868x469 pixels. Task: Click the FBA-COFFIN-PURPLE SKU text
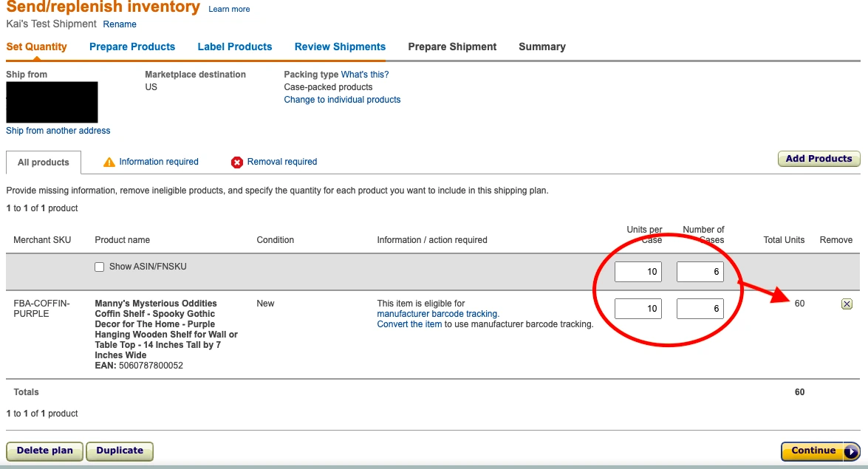point(41,309)
